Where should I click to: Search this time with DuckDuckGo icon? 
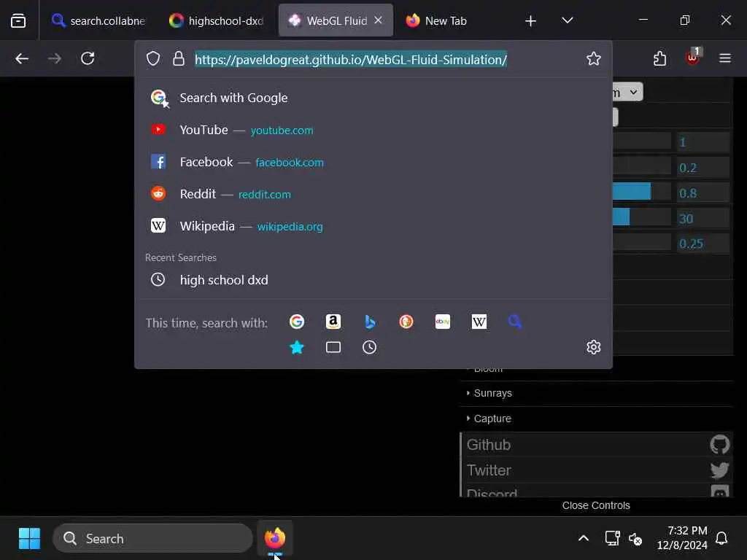coord(406,322)
